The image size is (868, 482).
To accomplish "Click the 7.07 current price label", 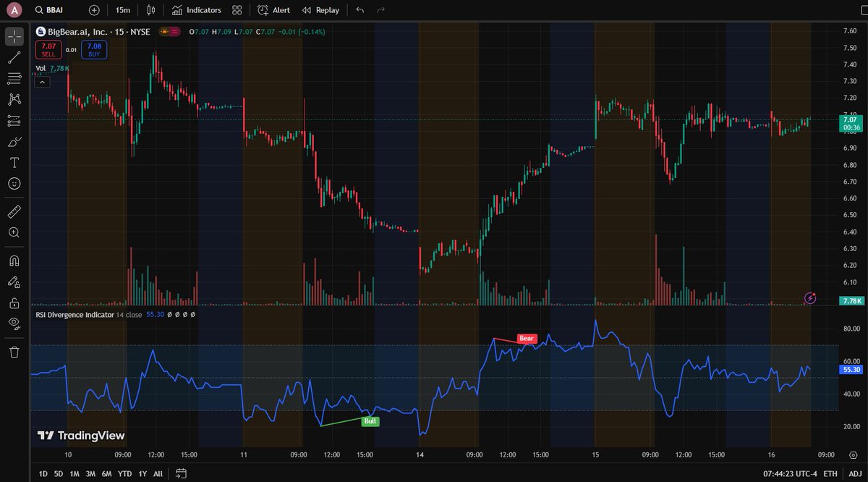I will click(x=851, y=123).
